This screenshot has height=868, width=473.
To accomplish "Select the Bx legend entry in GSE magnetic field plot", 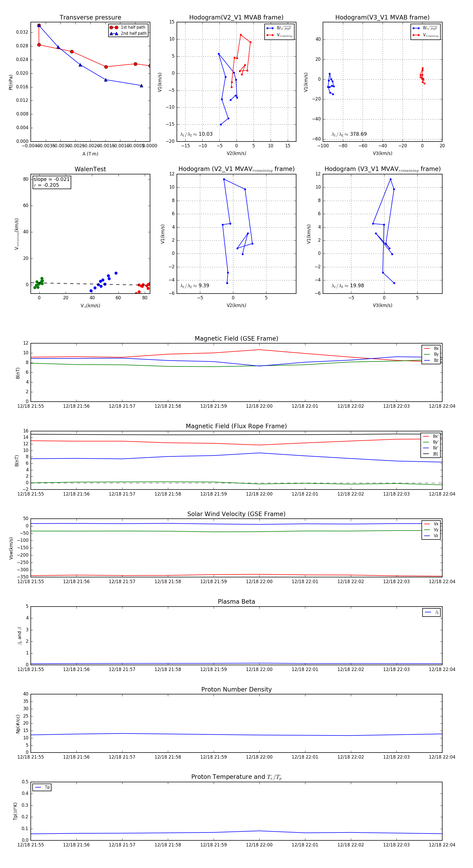I will click(x=431, y=349).
